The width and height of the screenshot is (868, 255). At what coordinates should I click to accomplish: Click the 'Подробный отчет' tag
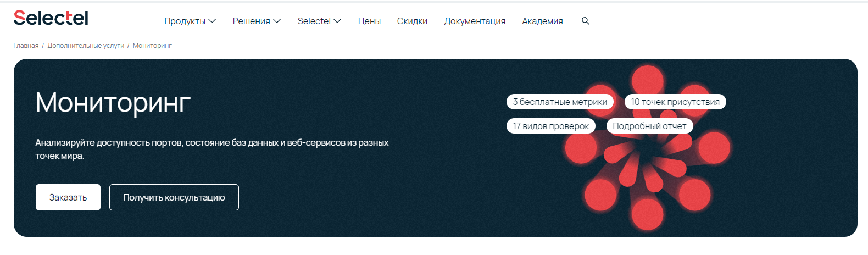(x=649, y=126)
